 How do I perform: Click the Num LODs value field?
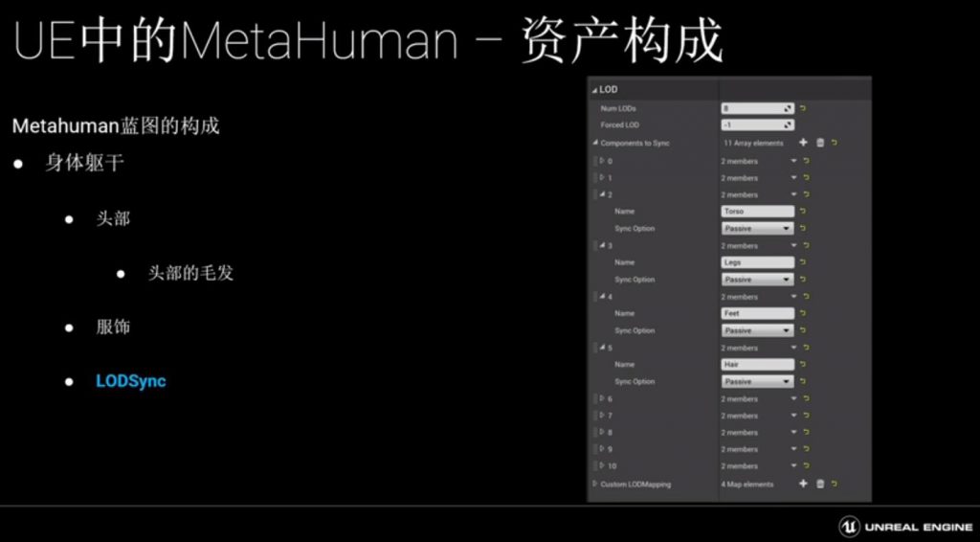(758, 108)
